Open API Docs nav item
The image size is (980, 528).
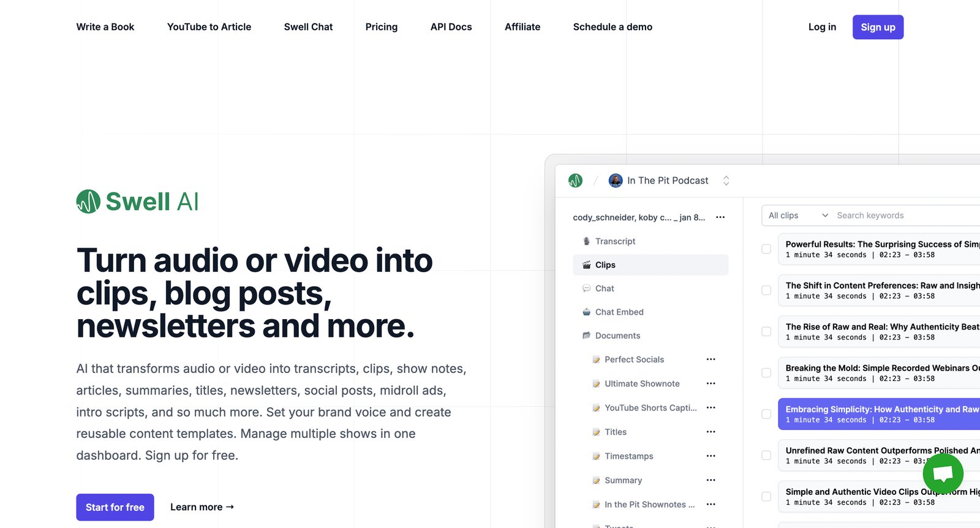451,27
